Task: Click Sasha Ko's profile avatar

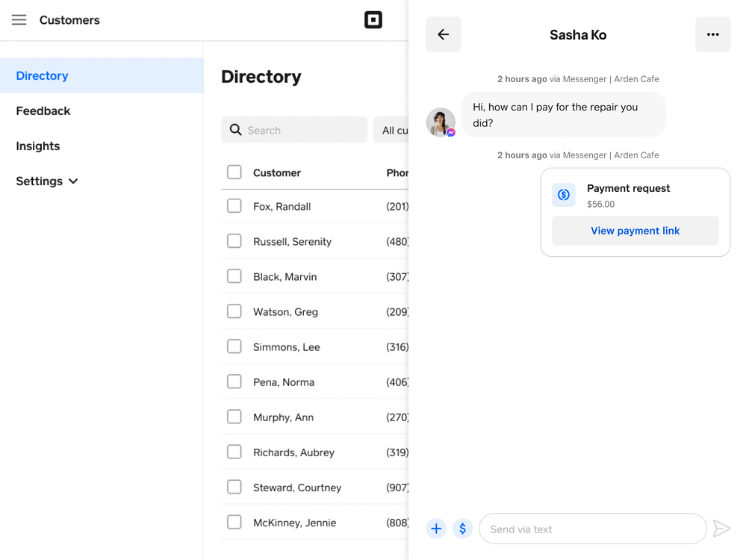Action: coord(441,122)
